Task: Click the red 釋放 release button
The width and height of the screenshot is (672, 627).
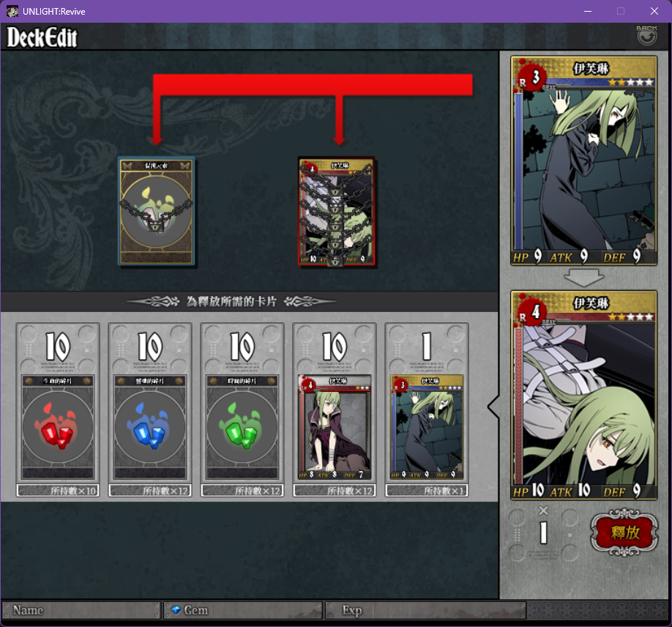Action: [x=624, y=533]
